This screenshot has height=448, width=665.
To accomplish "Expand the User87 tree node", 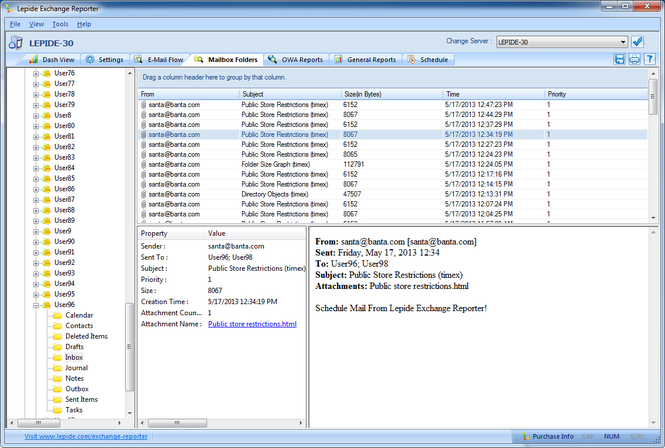I will 36,200.
